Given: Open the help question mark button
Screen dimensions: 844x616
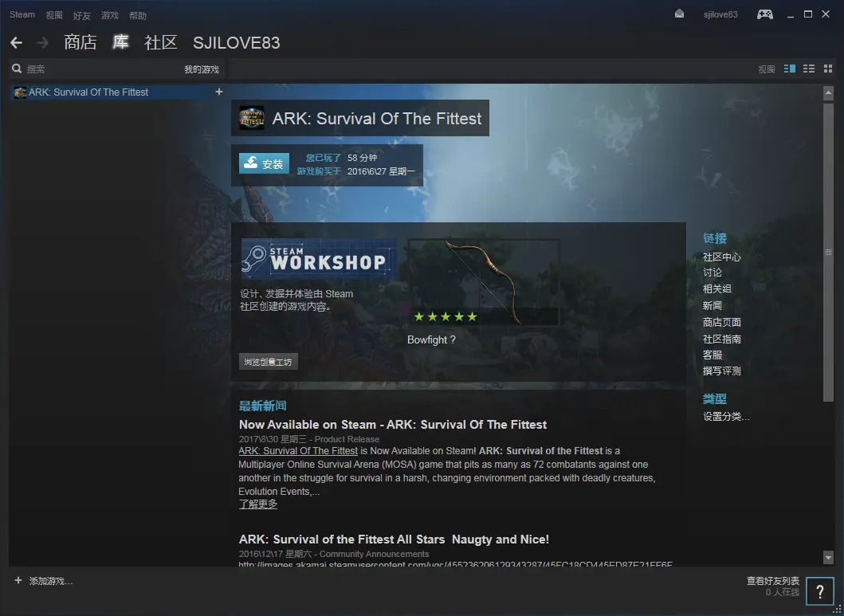Looking at the screenshot, I should (x=820, y=592).
